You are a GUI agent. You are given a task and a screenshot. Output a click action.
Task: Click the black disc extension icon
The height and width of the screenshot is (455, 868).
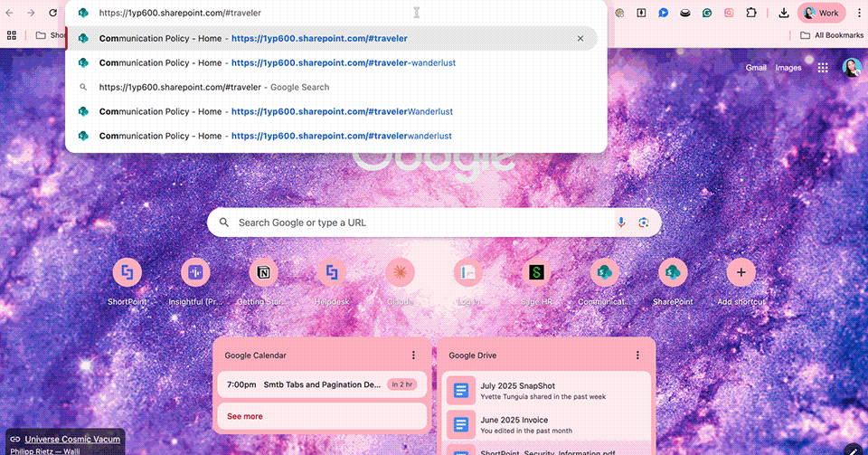coord(685,13)
